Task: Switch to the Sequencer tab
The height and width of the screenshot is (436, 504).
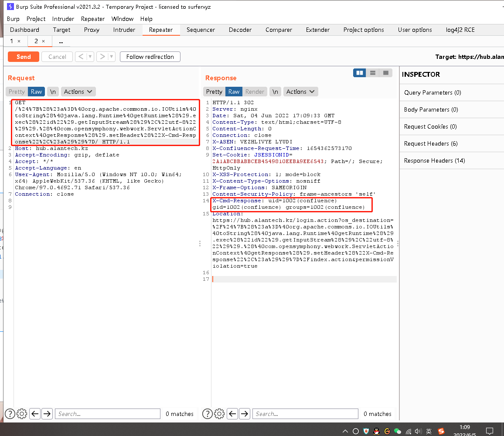Action: [201, 30]
